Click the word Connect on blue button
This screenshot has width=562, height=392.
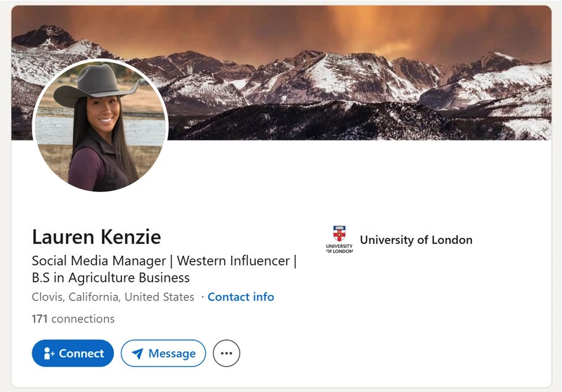pyautogui.click(x=81, y=353)
